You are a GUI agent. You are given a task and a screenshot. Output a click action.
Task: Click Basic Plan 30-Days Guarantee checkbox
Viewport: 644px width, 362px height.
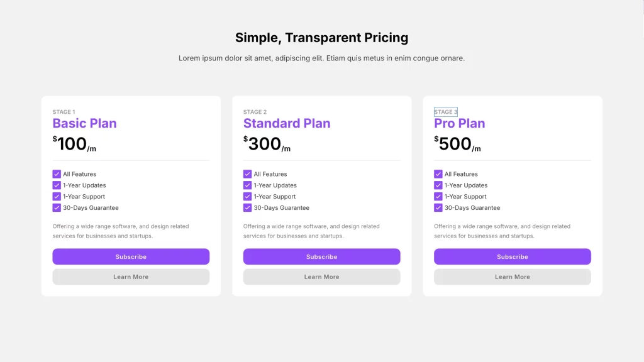tap(57, 208)
